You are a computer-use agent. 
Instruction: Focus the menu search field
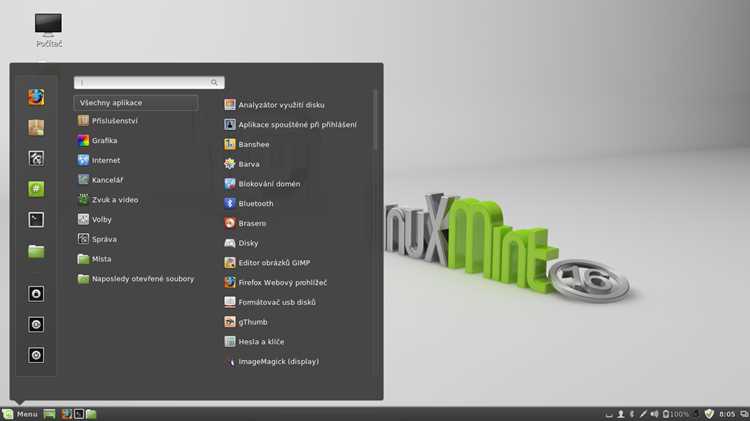point(149,82)
